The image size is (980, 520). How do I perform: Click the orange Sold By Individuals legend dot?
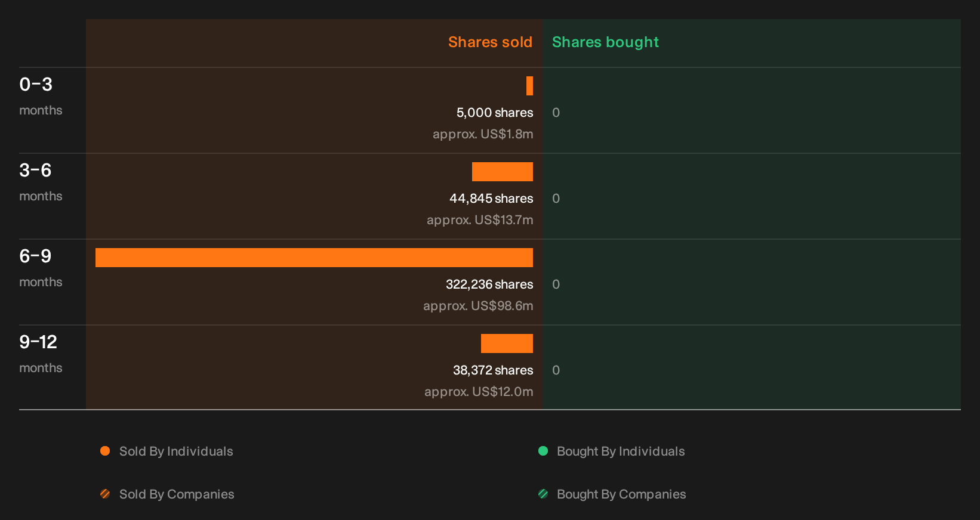(x=105, y=451)
